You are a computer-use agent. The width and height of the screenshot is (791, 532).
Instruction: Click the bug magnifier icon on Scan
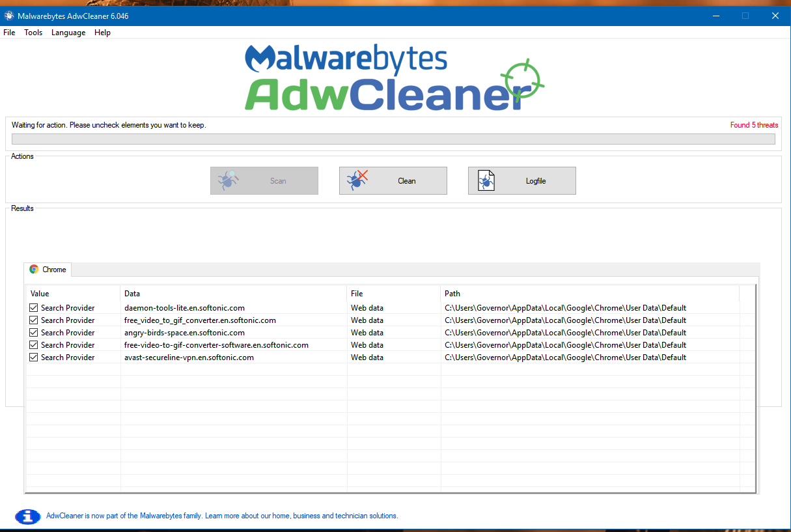click(229, 180)
